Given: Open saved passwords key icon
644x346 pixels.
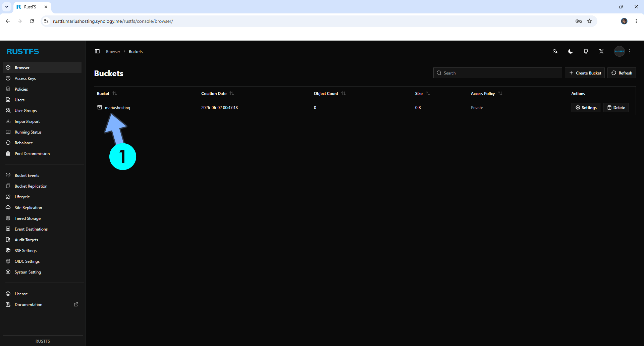Looking at the screenshot, I should pos(579,21).
